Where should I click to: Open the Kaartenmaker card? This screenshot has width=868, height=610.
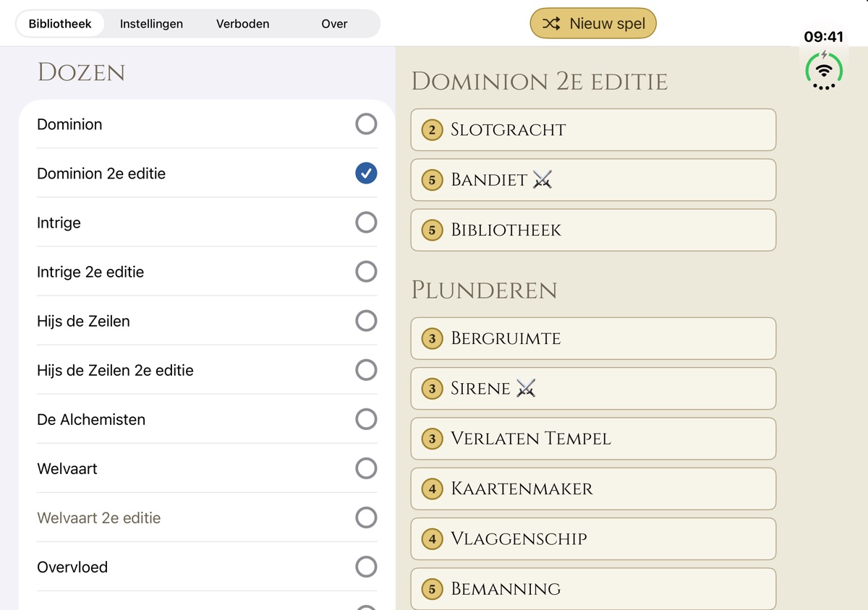(593, 489)
